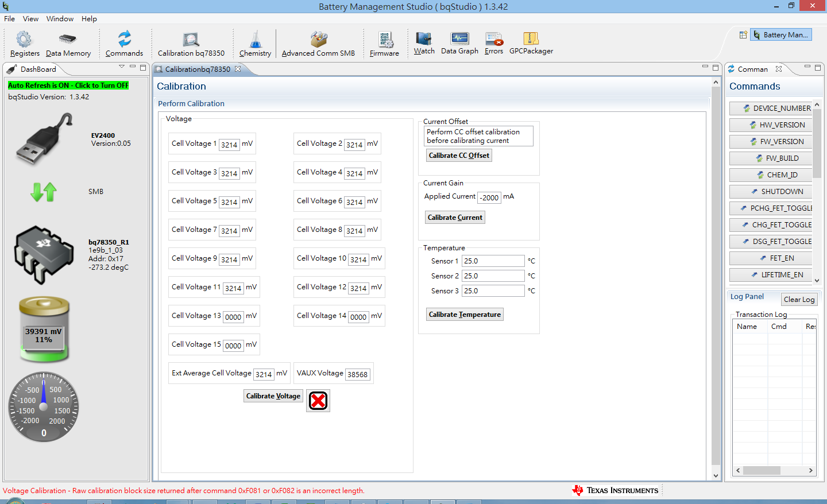Minimize the Calibration editor area
Viewport: 827px width, 504px height.
(705, 67)
